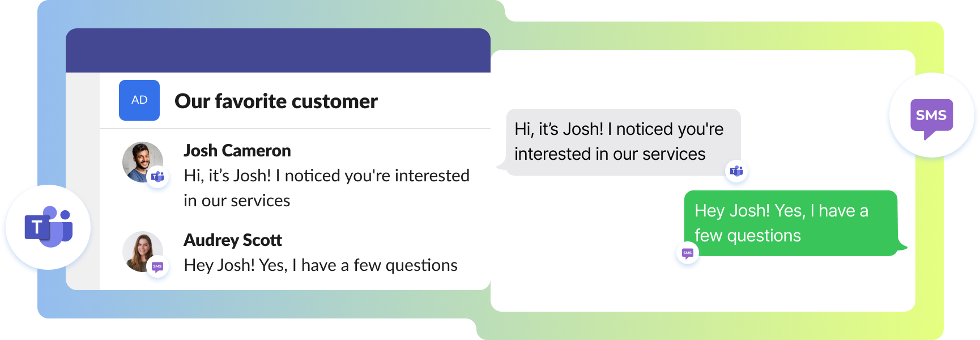Click the green "Hey Josh!" reply bubble

(790, 223)
